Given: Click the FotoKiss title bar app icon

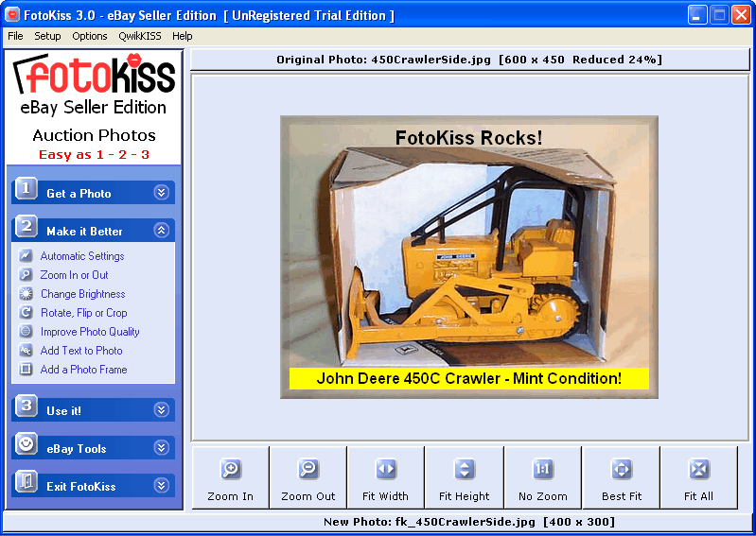Looking at the screenshot, I should tap(12, 15).
